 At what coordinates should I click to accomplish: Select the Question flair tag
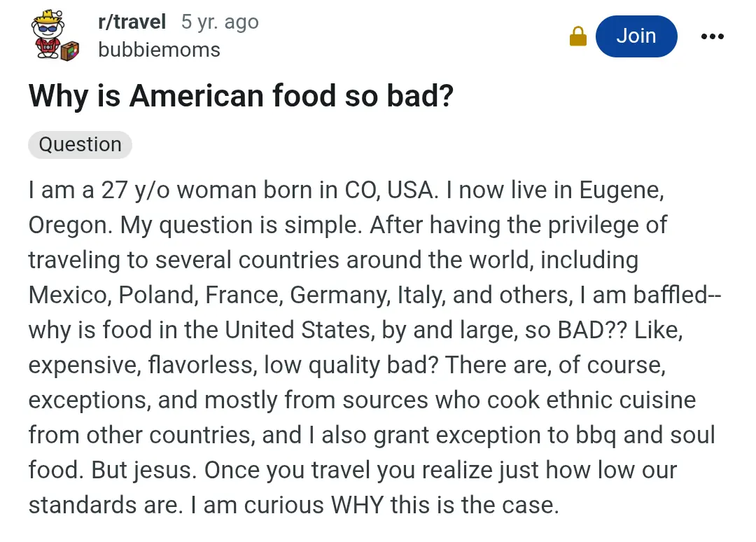pyautogui.click(x=80, y=144)
